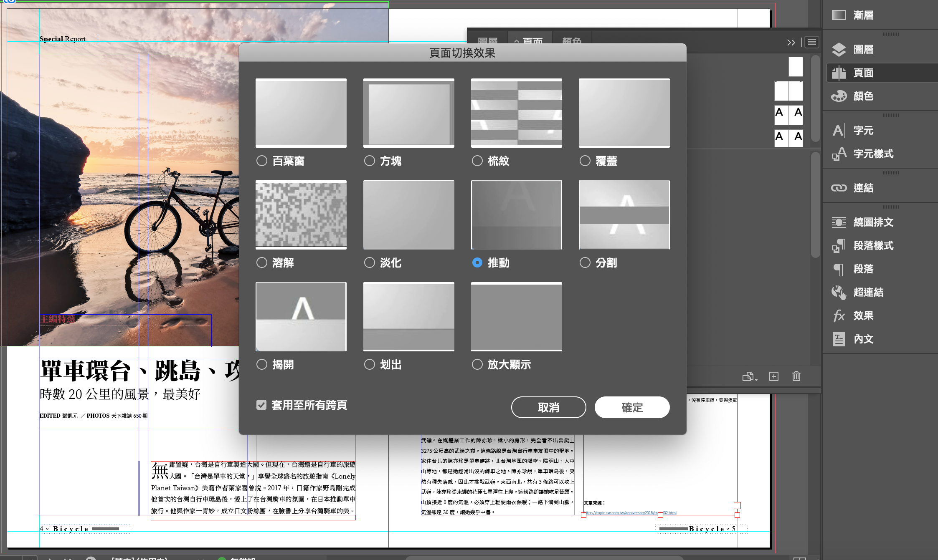Select the 百葉窗 transition radio button
The image size is (938, 560).
[262, 161]
